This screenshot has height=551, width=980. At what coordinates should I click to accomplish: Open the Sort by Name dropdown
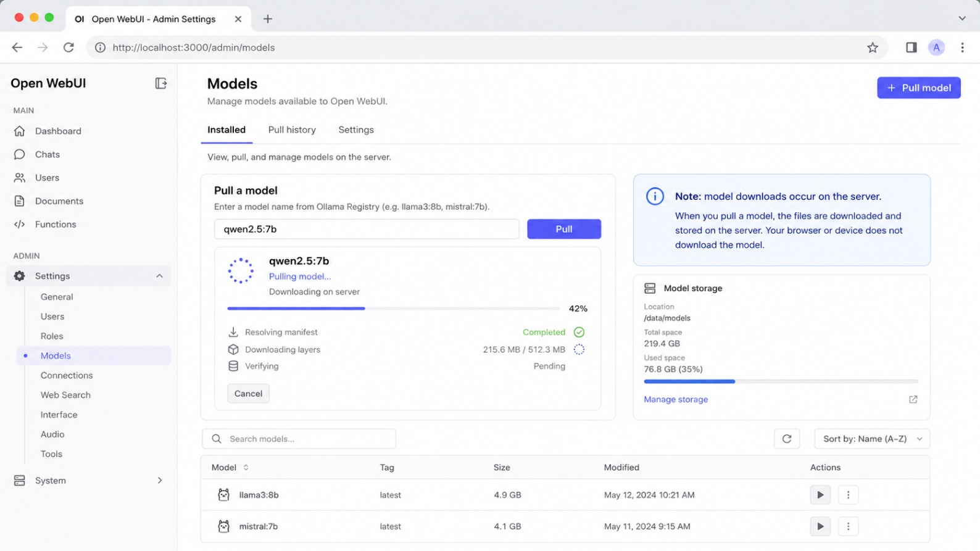872,439
